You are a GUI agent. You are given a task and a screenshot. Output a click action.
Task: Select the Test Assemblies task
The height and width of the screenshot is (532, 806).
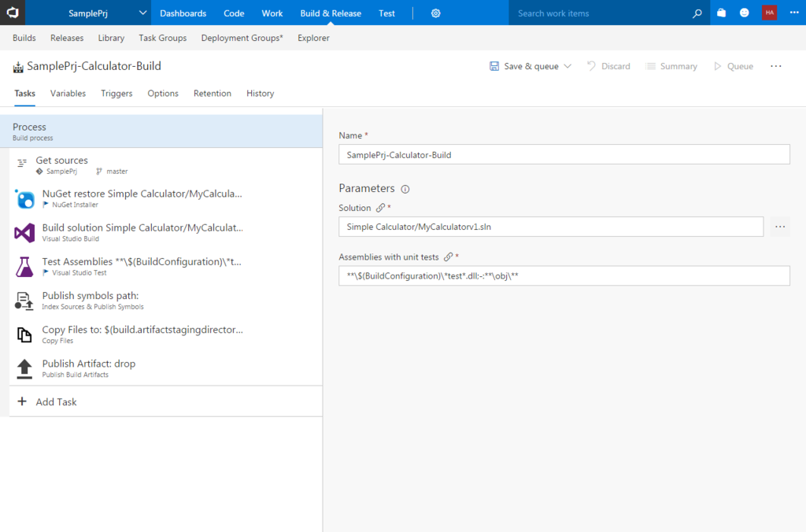[165, 266]
